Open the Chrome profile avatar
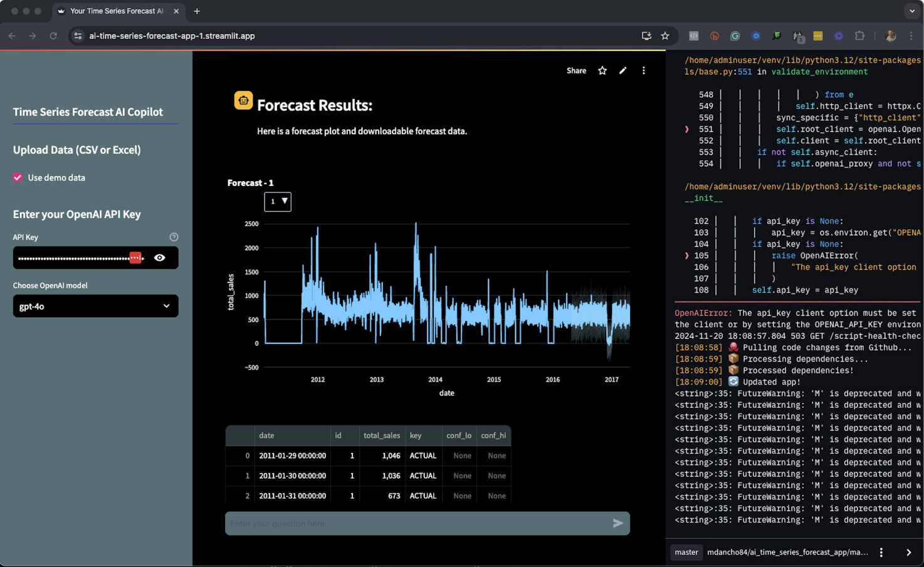 point(891,36)
